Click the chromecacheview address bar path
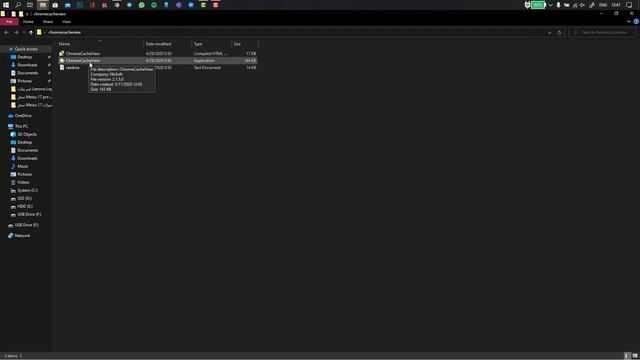 pyautogui.click(x=64, y=32)
